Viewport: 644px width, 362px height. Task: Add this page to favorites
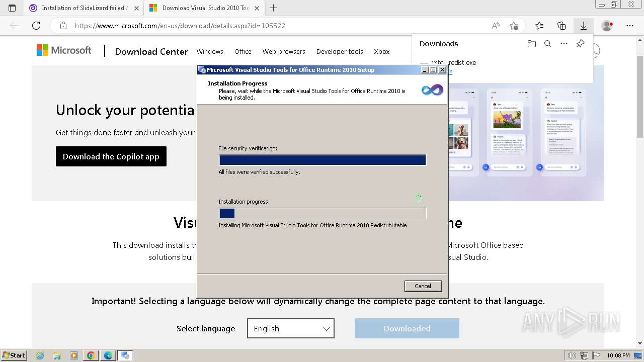pyautogui.click(x=514, y=26)
